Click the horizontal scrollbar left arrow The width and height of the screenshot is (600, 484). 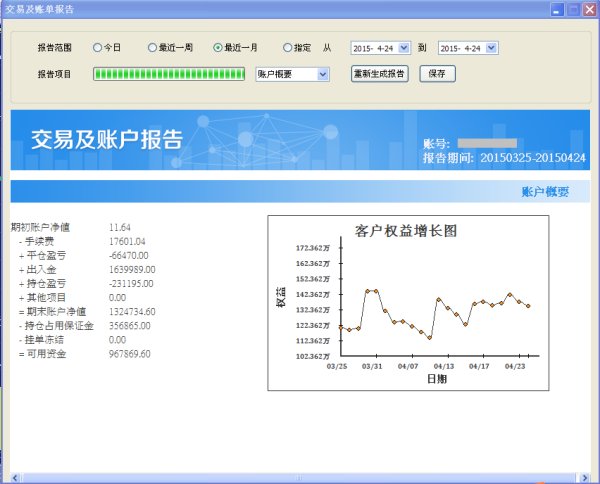[x=15, y=477]
